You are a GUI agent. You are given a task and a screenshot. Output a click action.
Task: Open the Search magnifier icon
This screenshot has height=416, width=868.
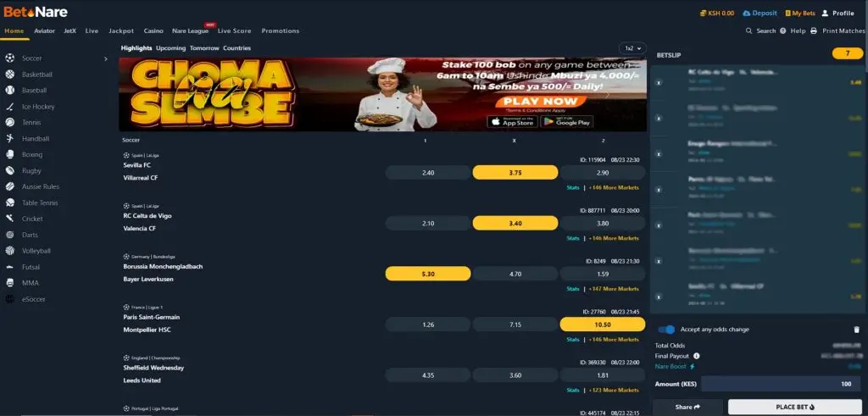tap(749, 31)
